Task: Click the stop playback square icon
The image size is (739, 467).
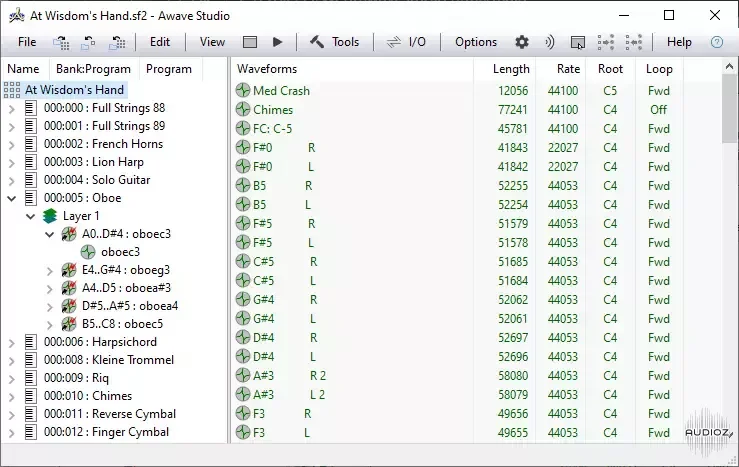Action: click(250, 42)
